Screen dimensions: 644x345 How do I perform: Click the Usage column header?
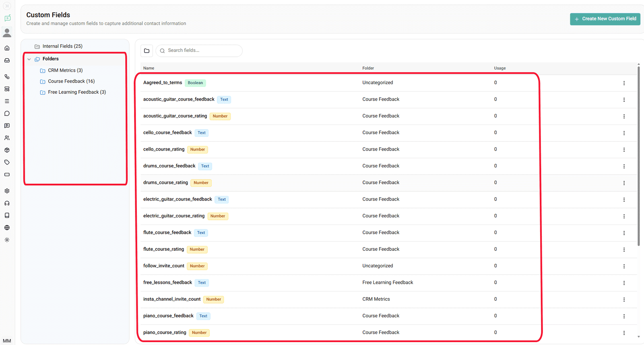pos(500,68)
